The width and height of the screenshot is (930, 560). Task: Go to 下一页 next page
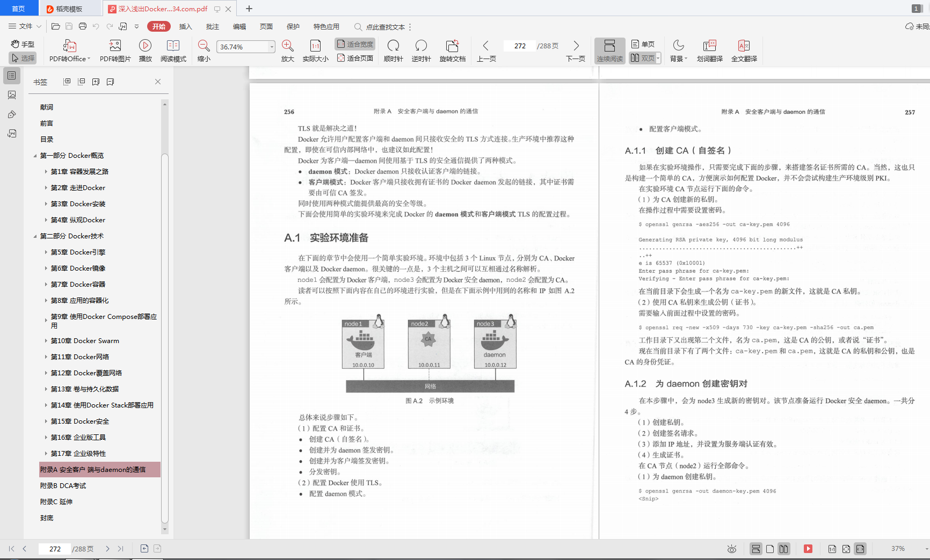coord(576,51)
